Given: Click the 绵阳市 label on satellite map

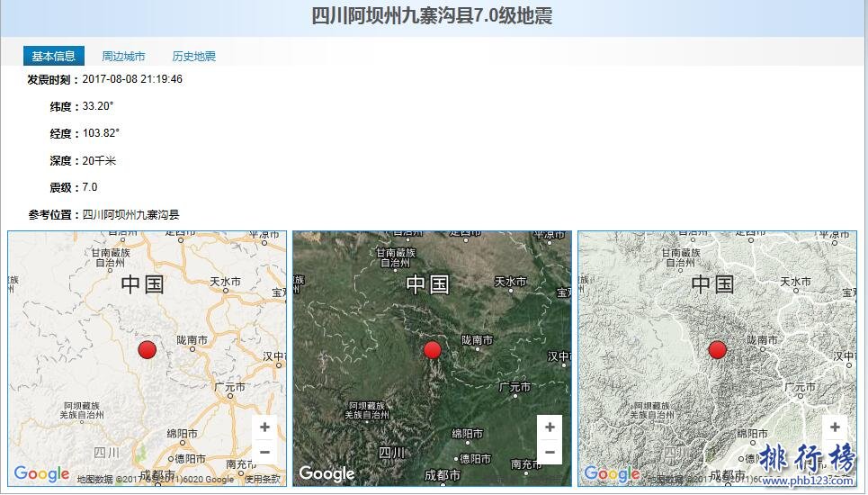Looking at the screenshot, I should [467, 434].
